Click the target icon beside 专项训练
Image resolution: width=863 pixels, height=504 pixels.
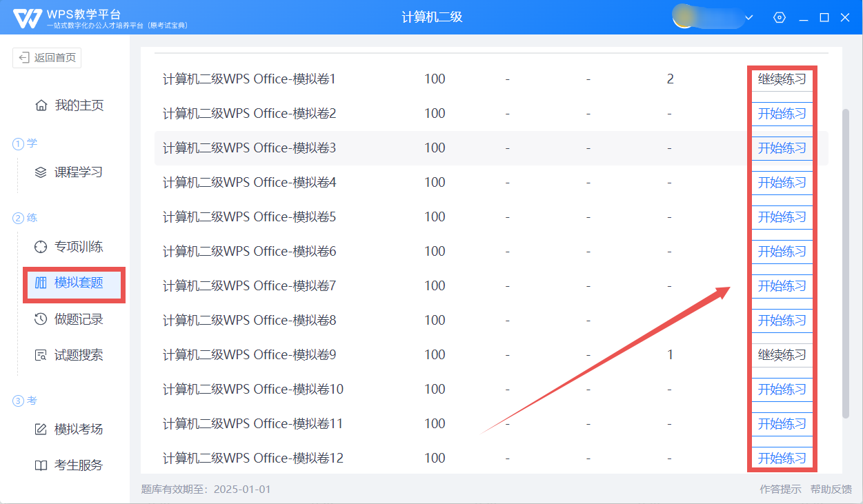(x=41, y=247)
